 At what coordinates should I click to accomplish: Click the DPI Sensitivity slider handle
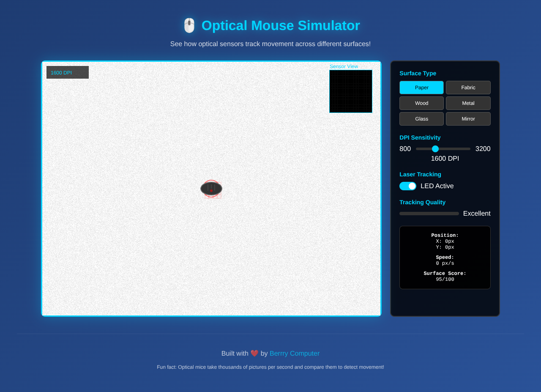pos(435,148)
